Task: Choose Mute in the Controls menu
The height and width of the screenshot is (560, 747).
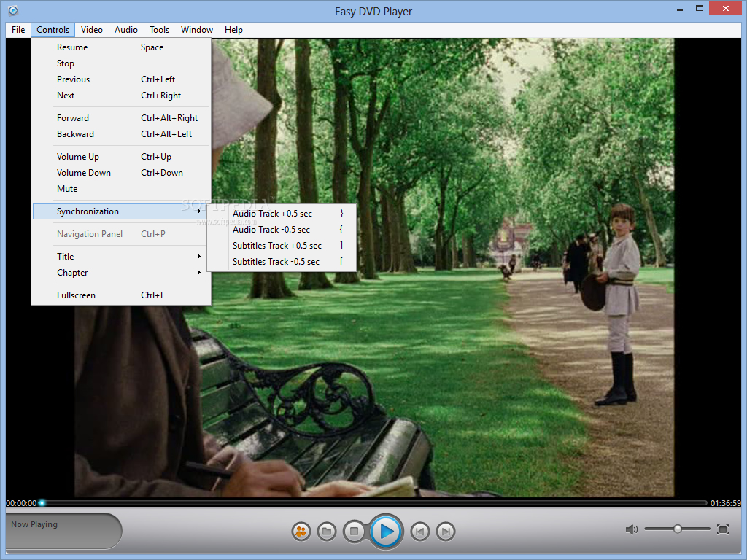Action: pos(122,189)
